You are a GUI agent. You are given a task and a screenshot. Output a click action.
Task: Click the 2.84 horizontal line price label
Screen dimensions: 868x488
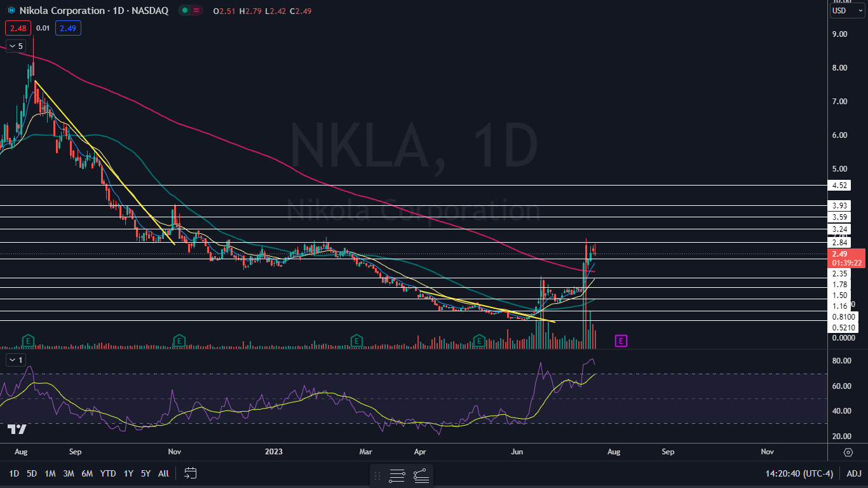[839, 243]
